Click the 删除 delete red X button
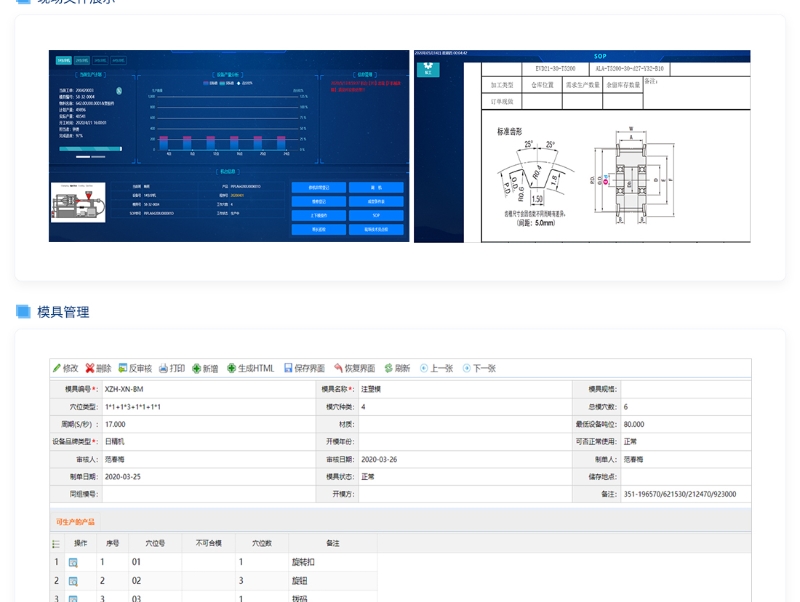This screenshot has height=602, width=800. (x=98, y=368)
